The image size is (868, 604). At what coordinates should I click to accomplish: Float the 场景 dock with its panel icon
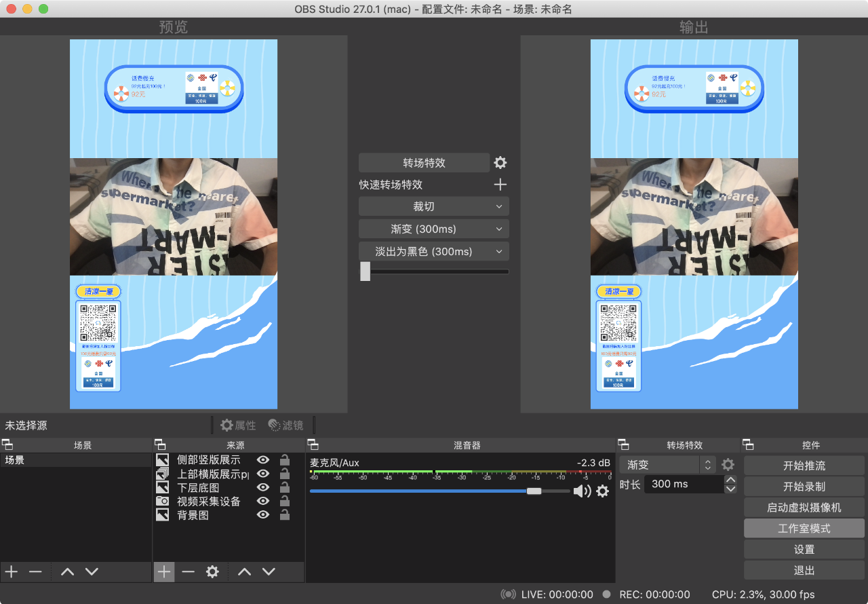(7, 445)
